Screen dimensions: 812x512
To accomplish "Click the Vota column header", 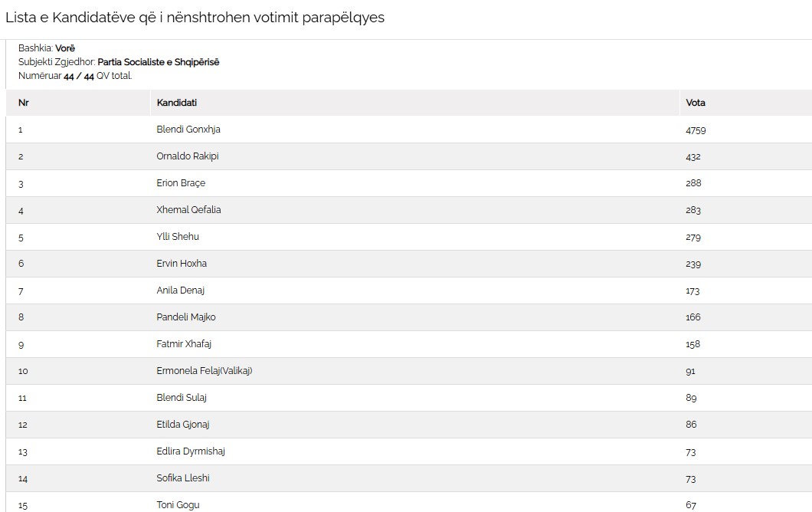I will click(696, 103).
